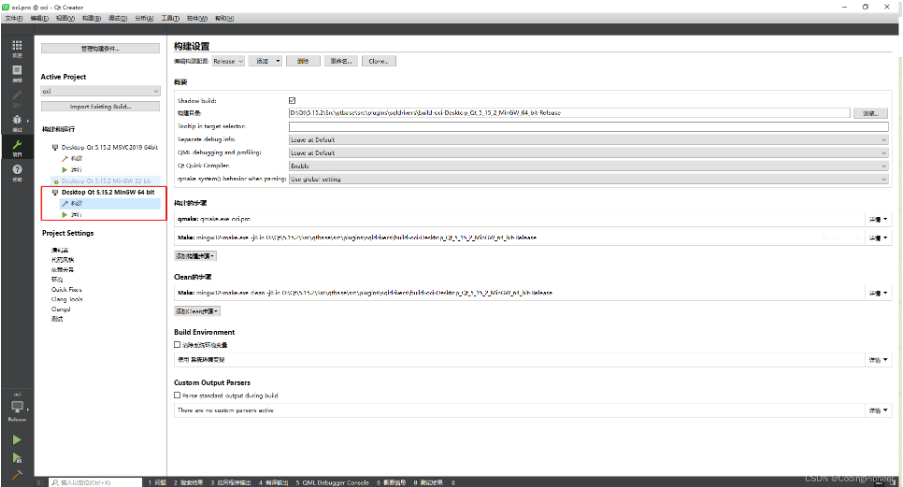Open the Active Project oci dropdown
Viewport: 903px width, 487px height.
tap(100, 91)
